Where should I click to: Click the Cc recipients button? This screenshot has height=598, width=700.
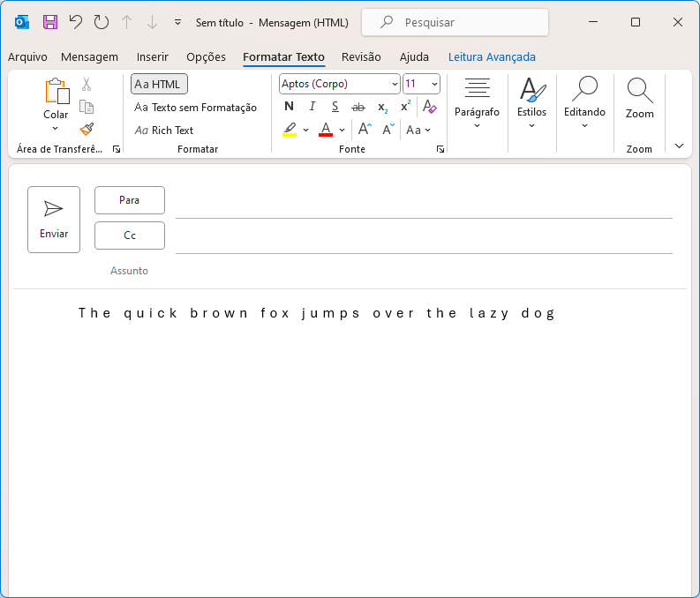tap(130, 235)
